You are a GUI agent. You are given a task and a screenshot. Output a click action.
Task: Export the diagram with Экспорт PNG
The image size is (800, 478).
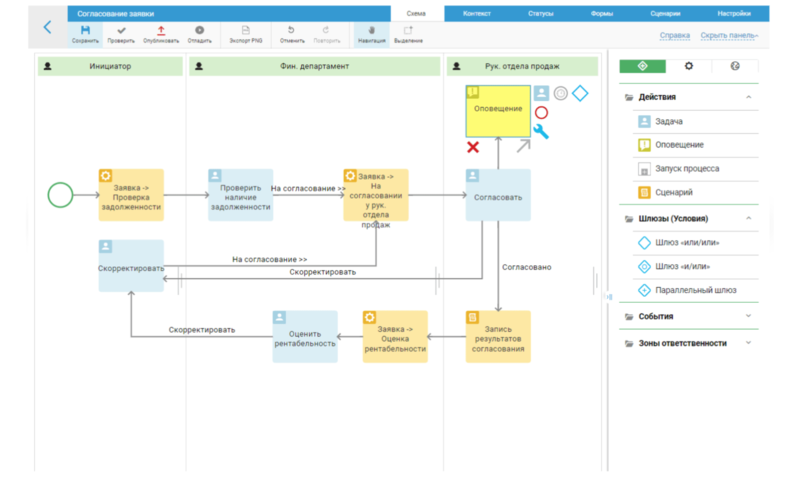coord(246,32)
